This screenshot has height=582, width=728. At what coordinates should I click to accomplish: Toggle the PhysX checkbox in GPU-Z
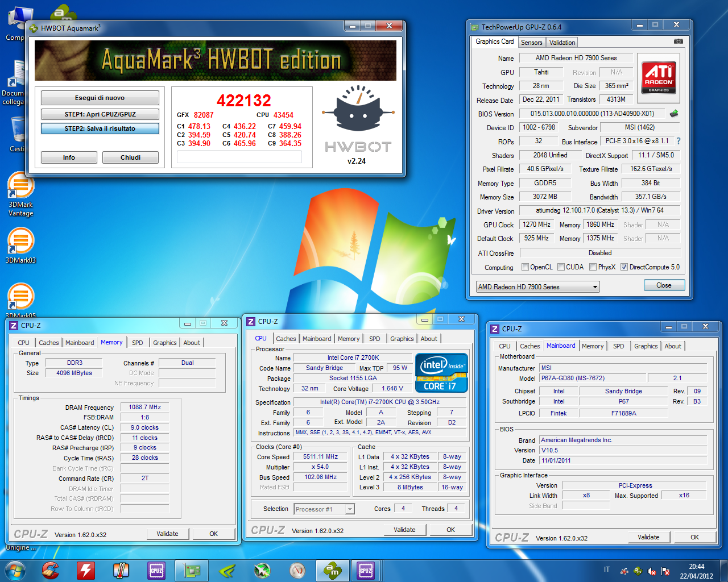click(x=593, y=267)
